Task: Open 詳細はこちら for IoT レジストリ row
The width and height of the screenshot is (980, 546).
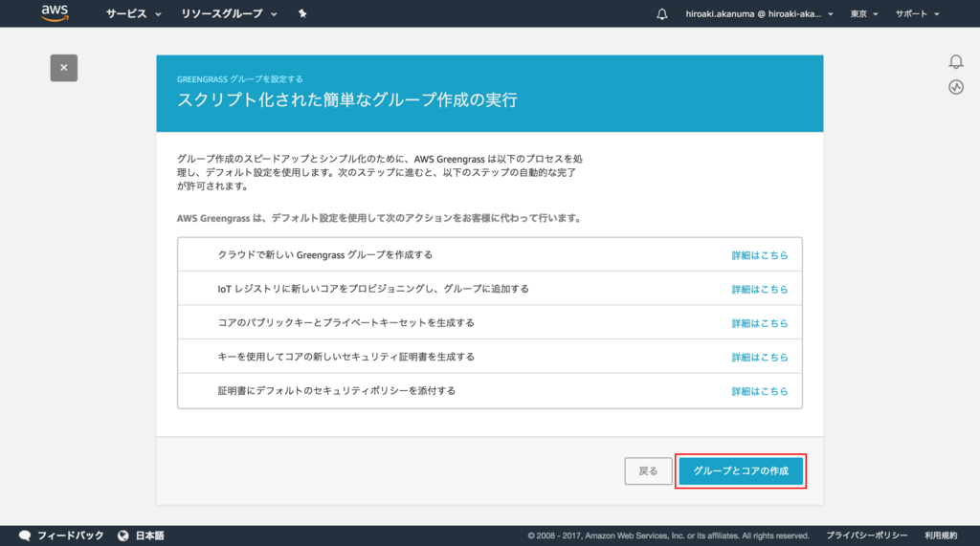Action: (759, 289)
